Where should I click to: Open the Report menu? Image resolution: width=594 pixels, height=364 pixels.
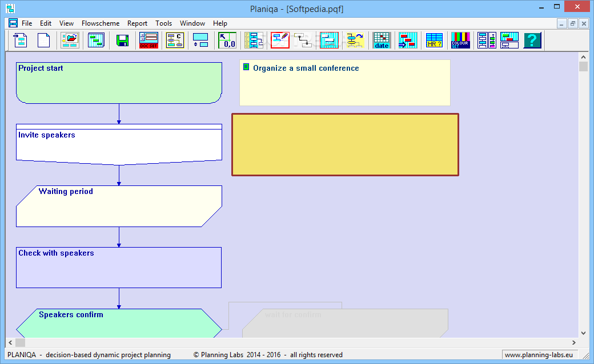coord(137,23)
